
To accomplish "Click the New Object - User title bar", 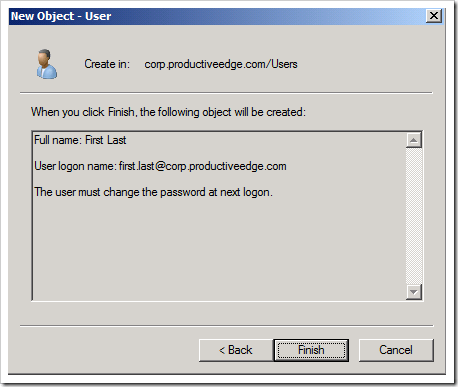I will 217,16.
